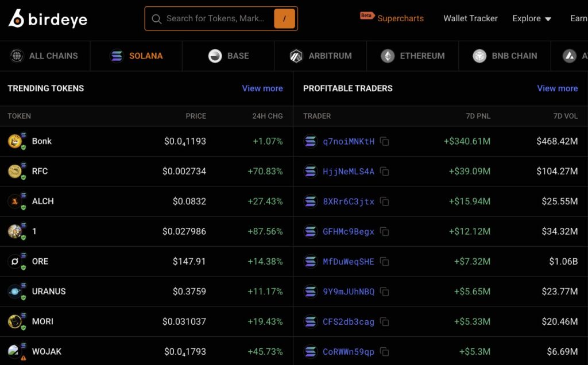The height and width of the screenshot is (365, 588).
Task: Copy the HjjNeMLS4A wallet address
Action: coord(385,172)
